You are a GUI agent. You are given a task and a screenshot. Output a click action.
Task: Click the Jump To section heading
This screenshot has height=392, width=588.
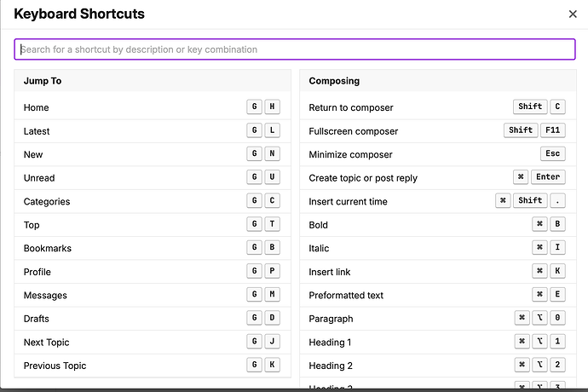[x=43, y=81]
